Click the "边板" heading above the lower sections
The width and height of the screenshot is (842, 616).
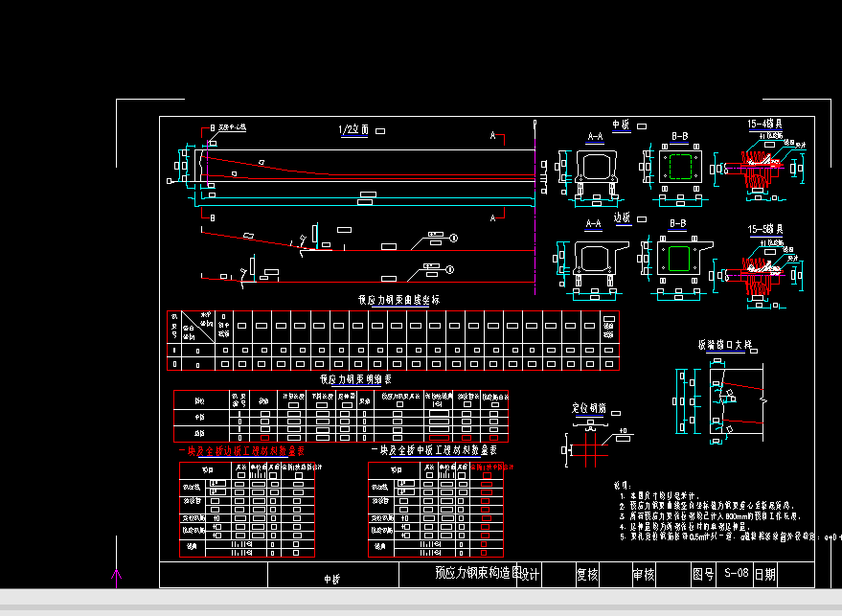(622, 217)
